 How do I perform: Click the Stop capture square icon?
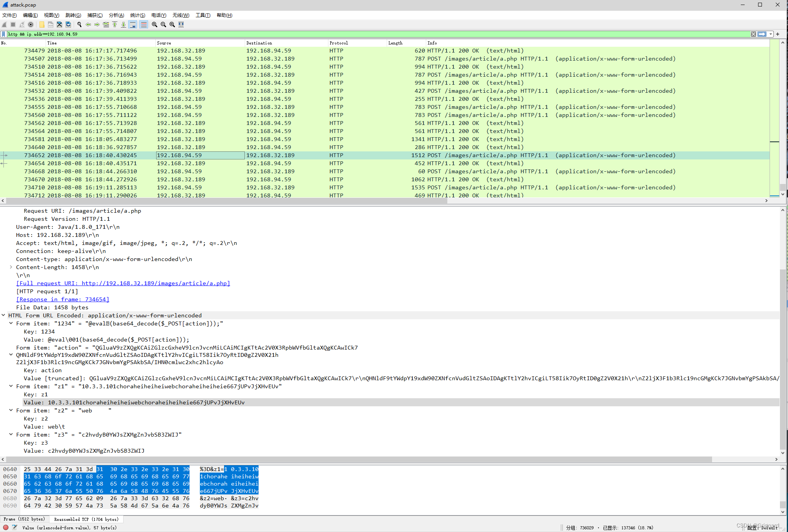click(13, 25)
